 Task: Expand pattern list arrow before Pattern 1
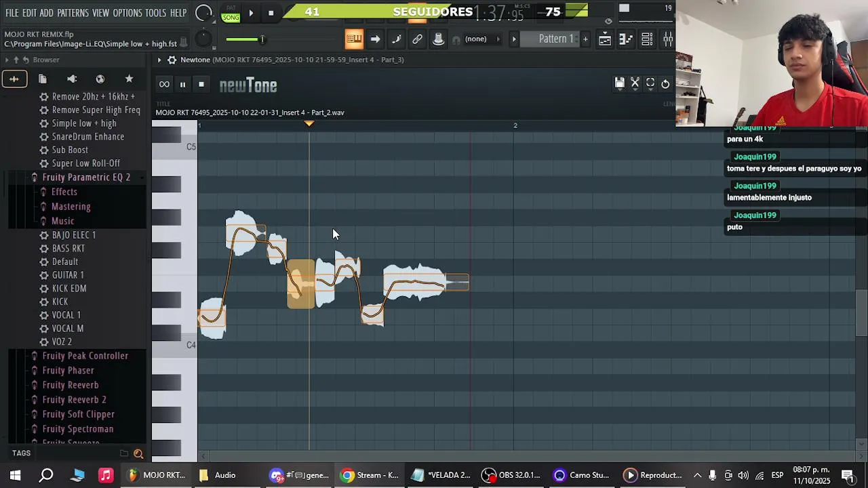click(x=514, y=39)
